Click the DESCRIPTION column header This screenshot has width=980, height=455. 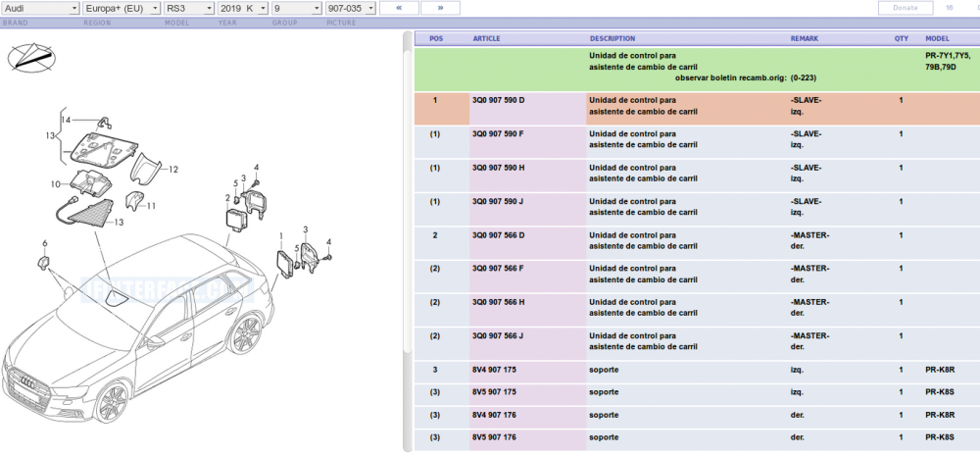612,39
